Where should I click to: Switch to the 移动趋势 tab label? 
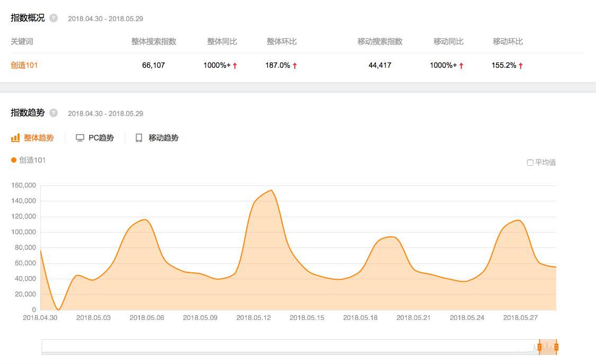(x=163, y=138)
